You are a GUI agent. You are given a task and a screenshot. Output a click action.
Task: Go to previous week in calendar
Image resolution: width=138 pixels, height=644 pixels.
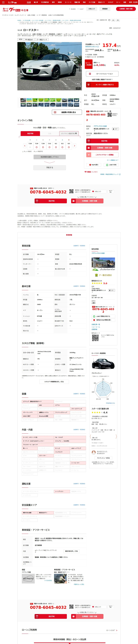(x=25, y=146)
